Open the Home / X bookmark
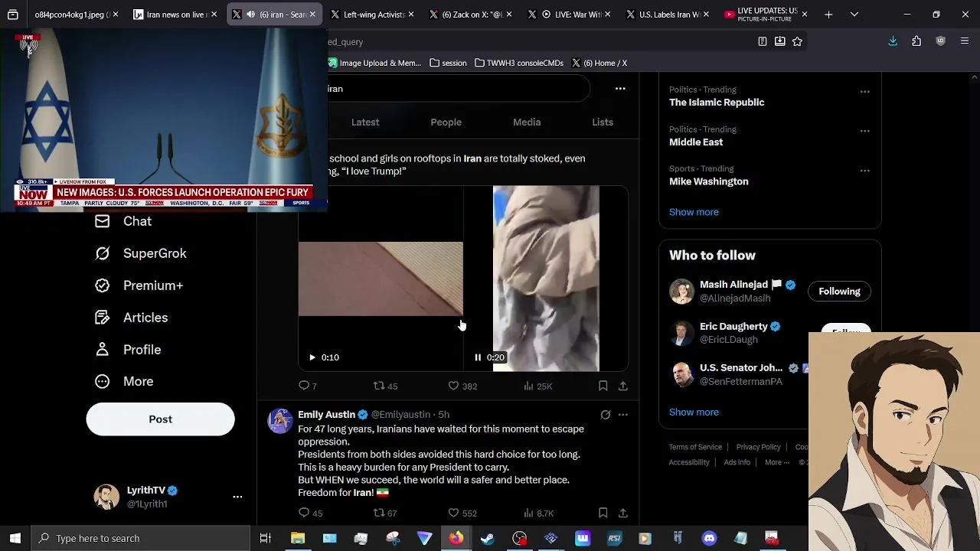Screen dimensions: 980x551 point(599,63)
